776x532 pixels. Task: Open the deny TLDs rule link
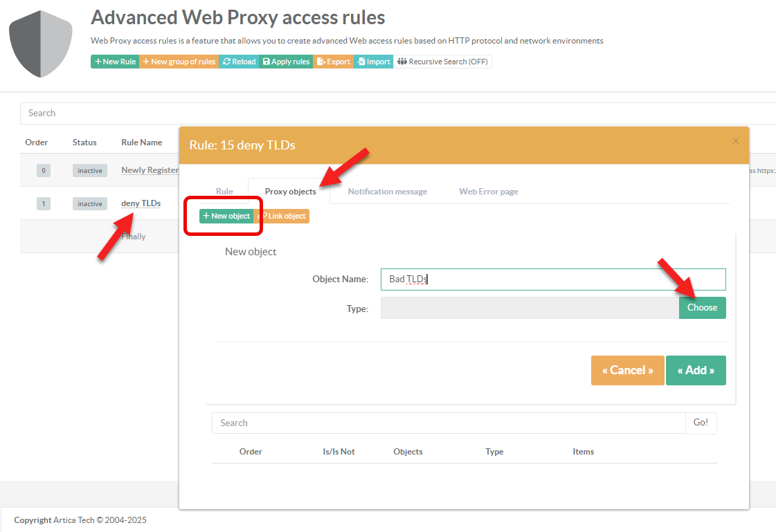click(141, 203)
